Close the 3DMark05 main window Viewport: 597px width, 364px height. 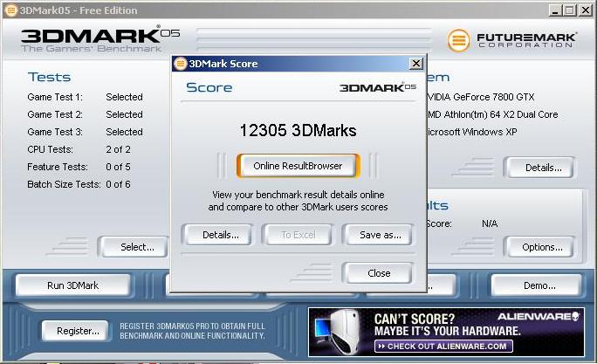point(585,10)
